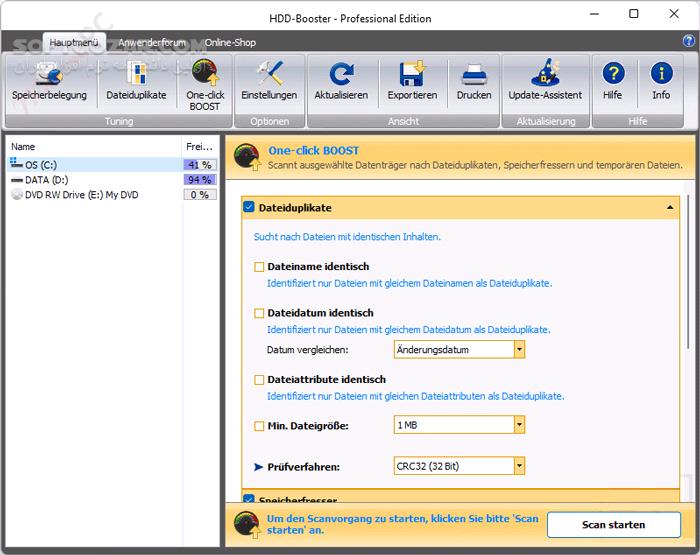Enable Dateiname identisch checkbox
The height and width of the screenshot is (555, 700).
tap(259, 267)
